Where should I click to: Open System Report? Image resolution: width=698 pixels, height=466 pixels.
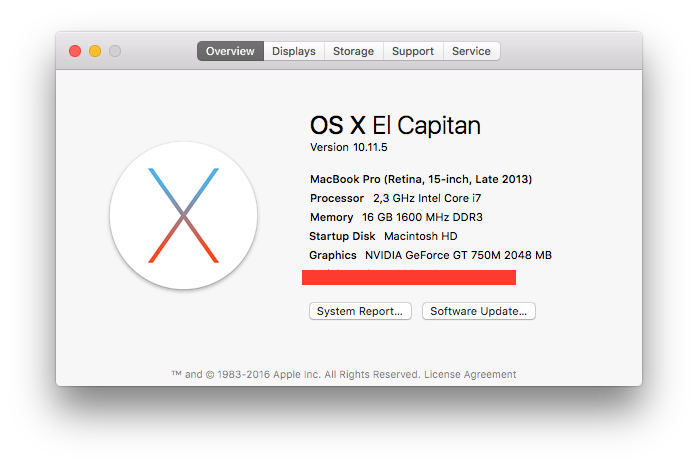point(360,311)
